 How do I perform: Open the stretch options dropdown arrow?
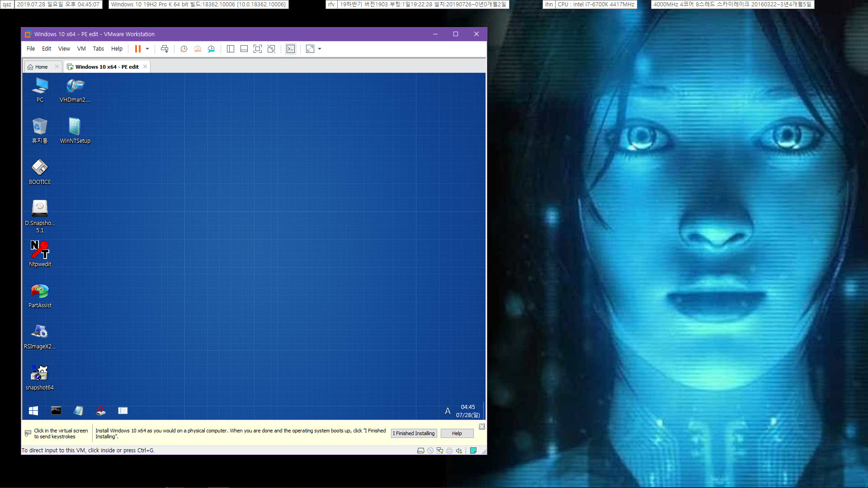pos(320,49)
